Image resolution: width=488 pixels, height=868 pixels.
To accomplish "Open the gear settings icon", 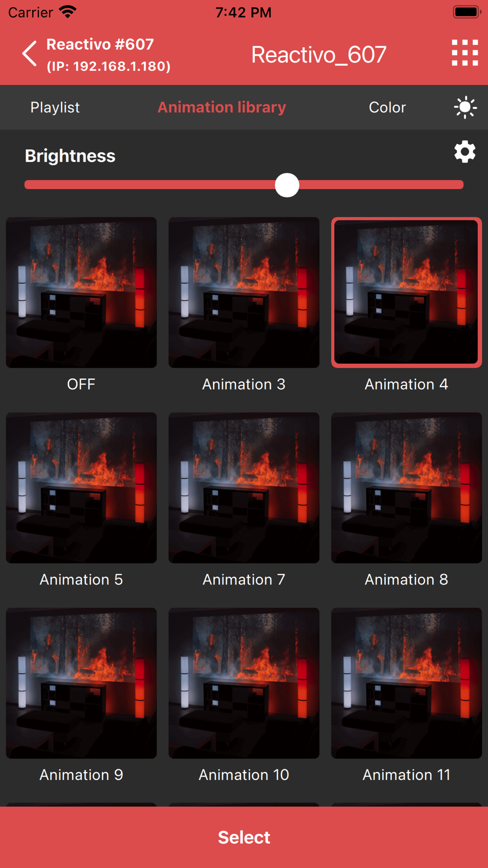I will pos(465,152).
